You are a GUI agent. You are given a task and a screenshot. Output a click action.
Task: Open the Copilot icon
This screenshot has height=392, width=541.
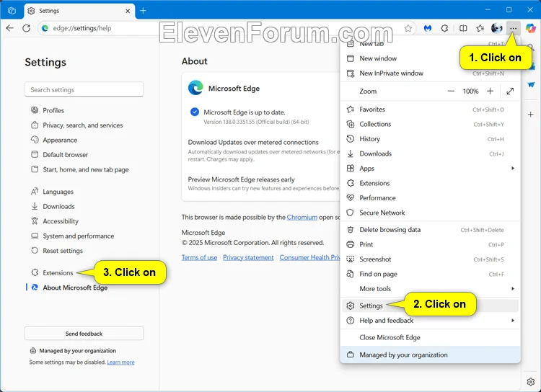[x=530, y=28]
